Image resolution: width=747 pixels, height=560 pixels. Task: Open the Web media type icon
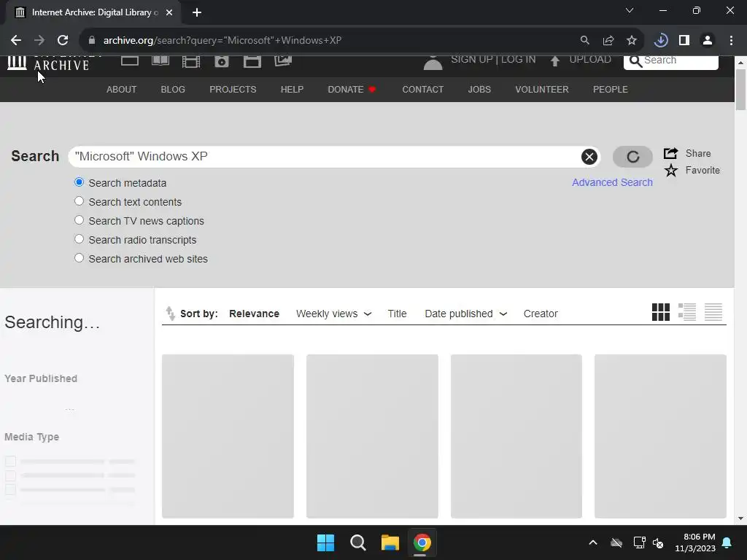pos(130,61)
